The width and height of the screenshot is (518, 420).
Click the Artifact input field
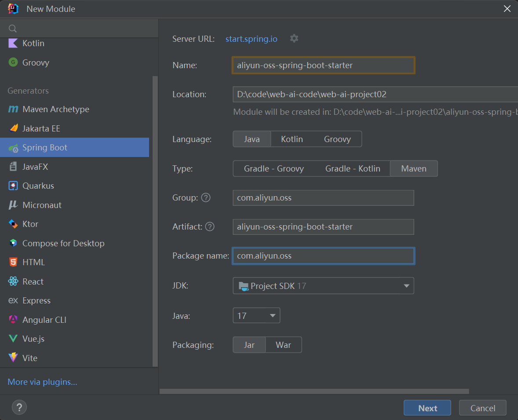(323, 226)
